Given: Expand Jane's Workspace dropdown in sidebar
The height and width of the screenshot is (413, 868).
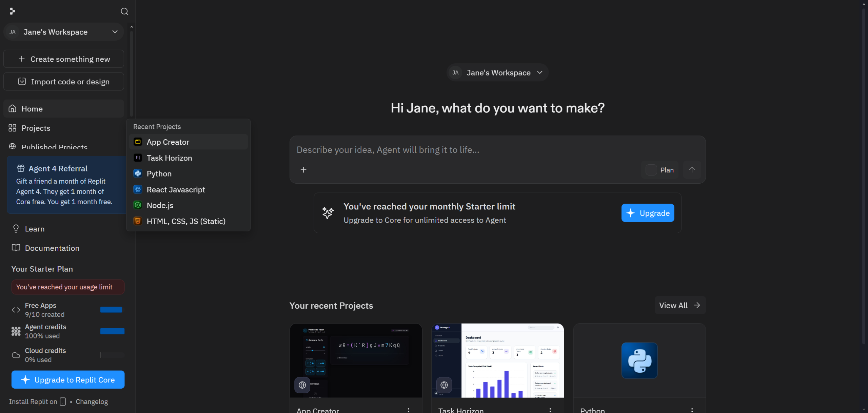Looking at the screenshot, I should coord(63,32).
